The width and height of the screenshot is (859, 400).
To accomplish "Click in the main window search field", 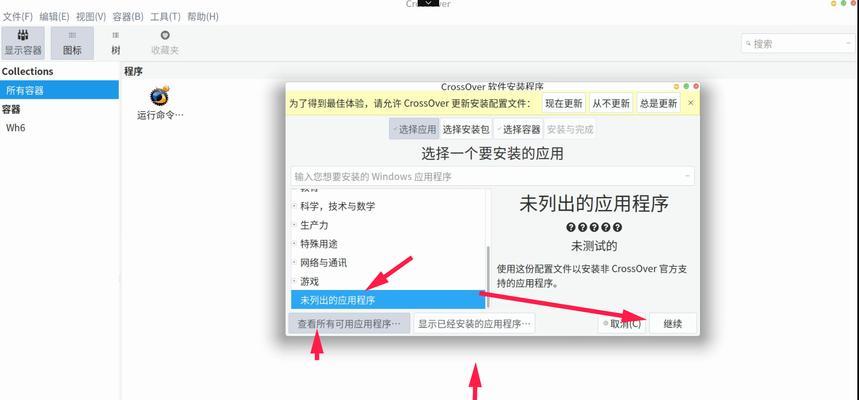I will click(797, 44).
